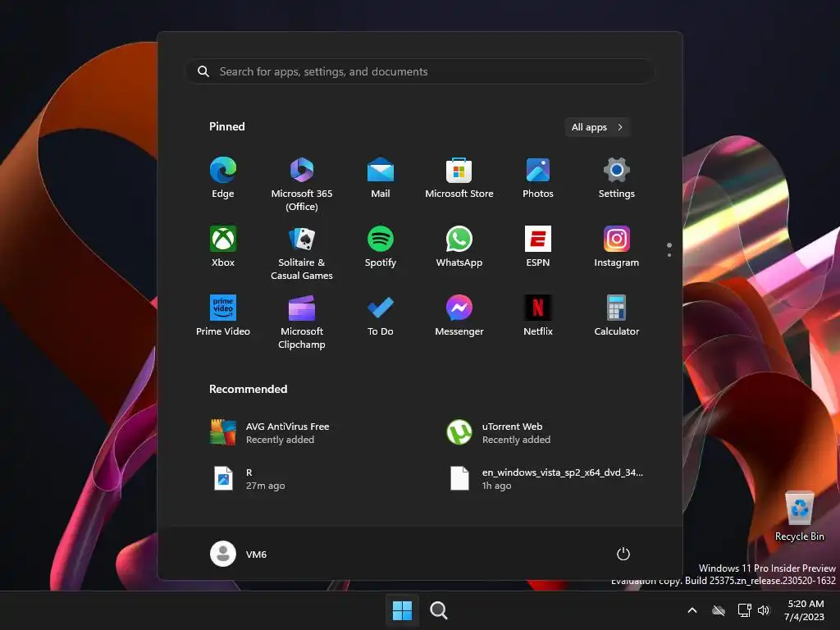Expand the All apps list
Viewport: 840px width, 630px height.
pos(597,127)
